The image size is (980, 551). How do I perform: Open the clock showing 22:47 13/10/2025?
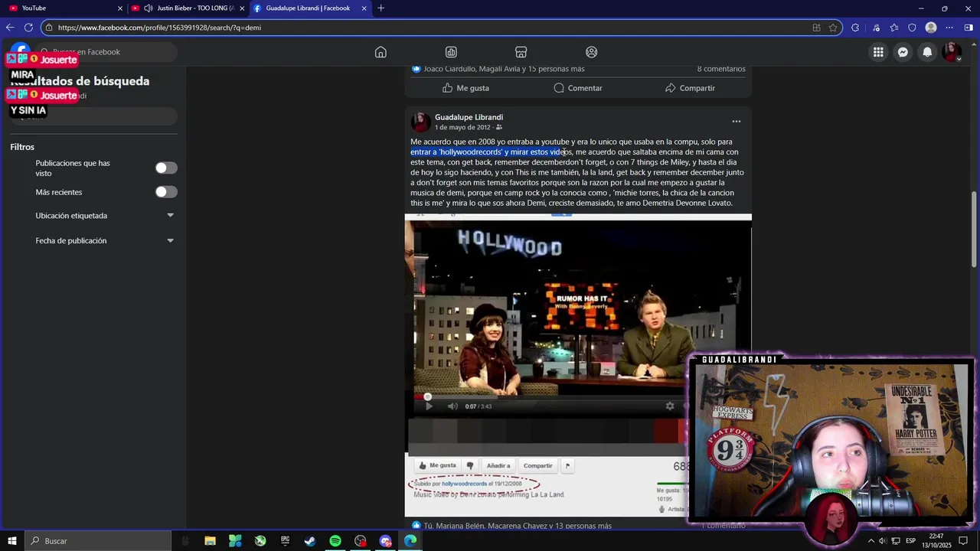point(936,541)
